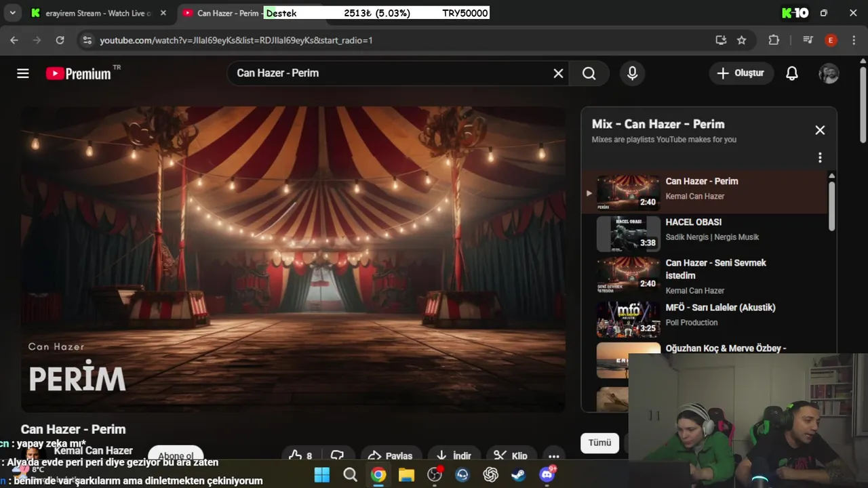The width and height of the screenshot is (868, 488).
Task: Subscribe with the Abone ol button
Action: [x=176, y=455]
